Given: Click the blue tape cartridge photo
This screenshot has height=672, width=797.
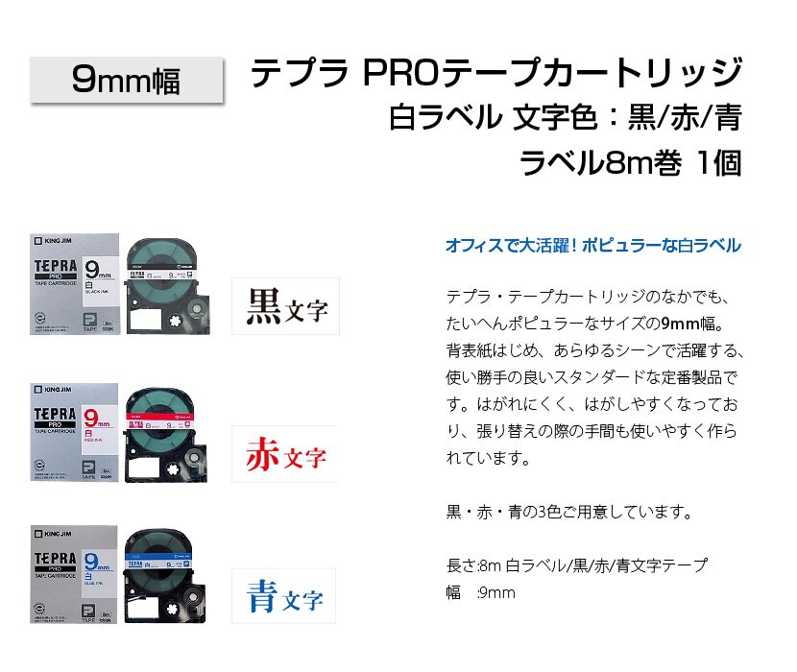Looking at the screenshot, I should pyautogui.click(x=165, y=575).
